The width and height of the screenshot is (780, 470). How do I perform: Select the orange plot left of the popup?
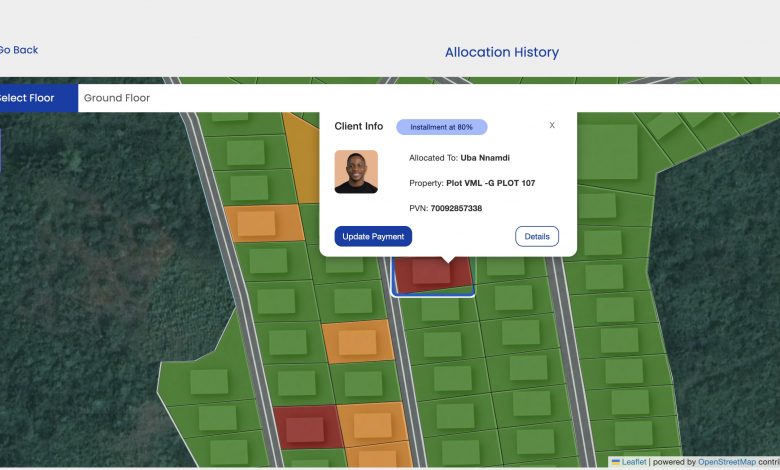pyautogui.click(x=263, y=224)
